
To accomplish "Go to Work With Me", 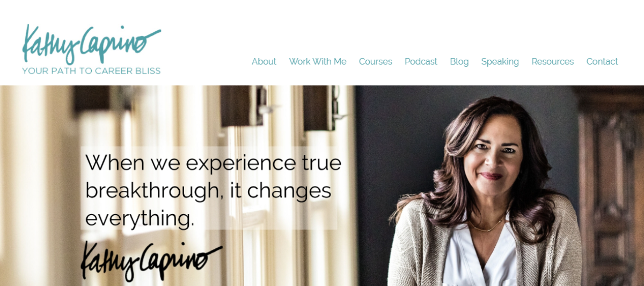I will tap(318, 61).
